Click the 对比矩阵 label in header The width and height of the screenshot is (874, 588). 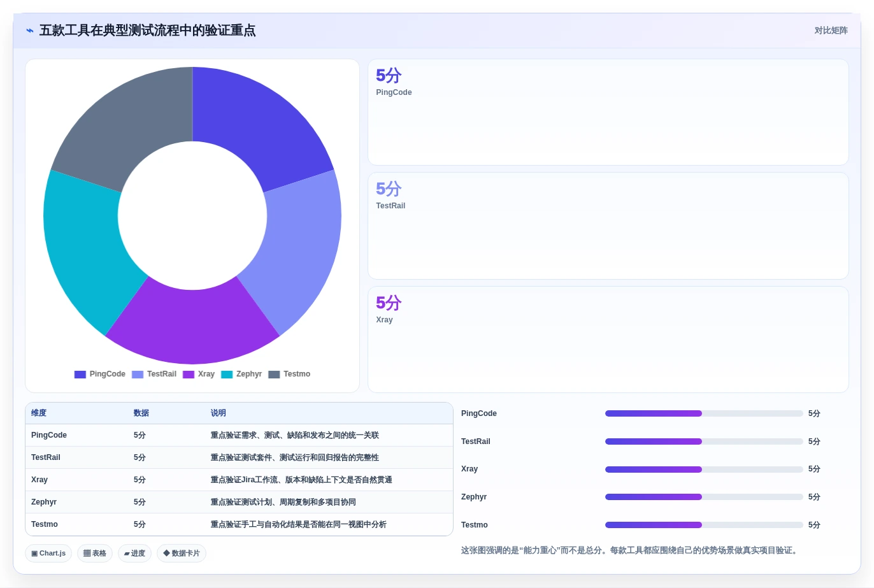(831, 31)
